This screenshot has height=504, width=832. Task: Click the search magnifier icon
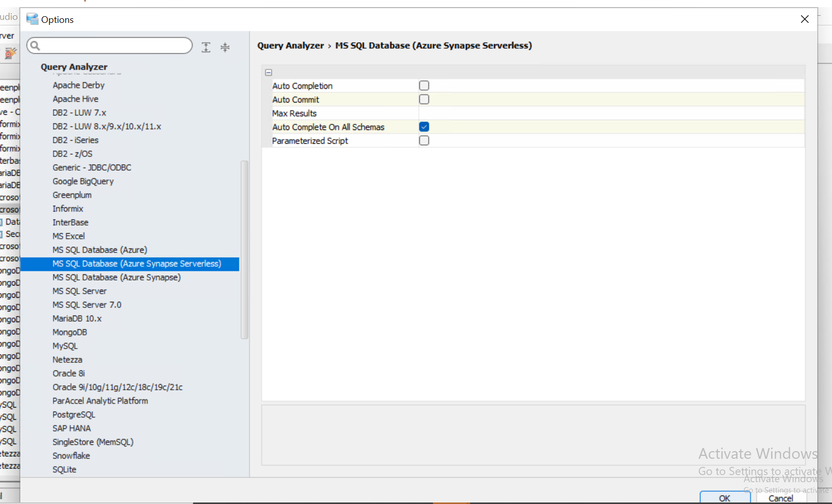[x=35, y=46]
